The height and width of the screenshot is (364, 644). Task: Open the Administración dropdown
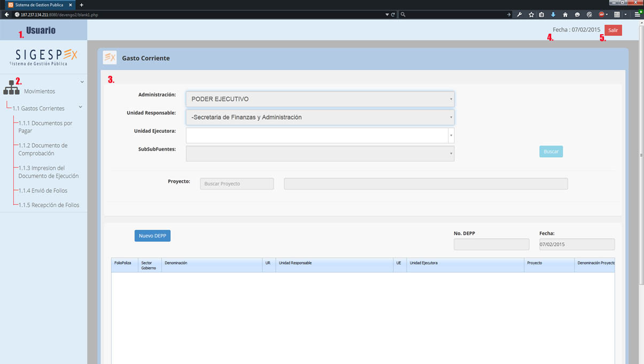tap(320, 99)
